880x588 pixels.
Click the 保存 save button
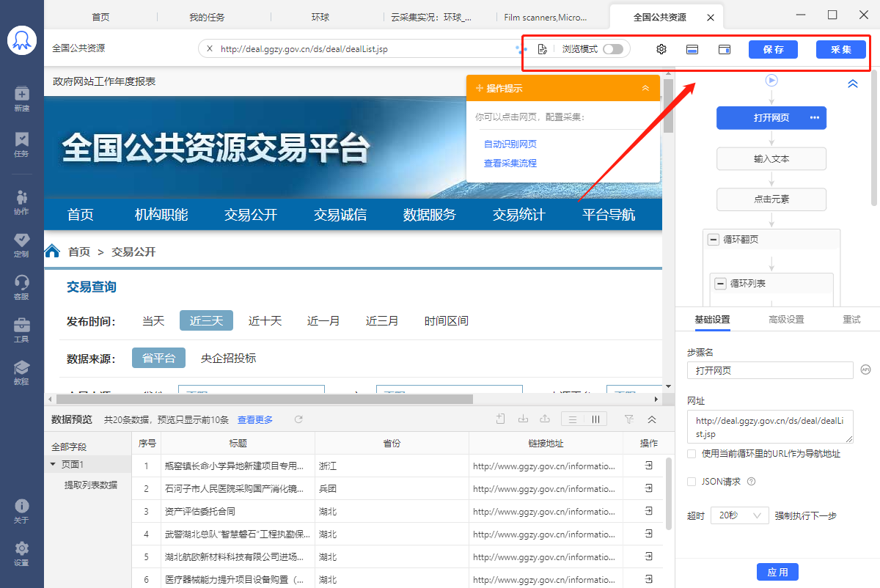pos(774,49)
